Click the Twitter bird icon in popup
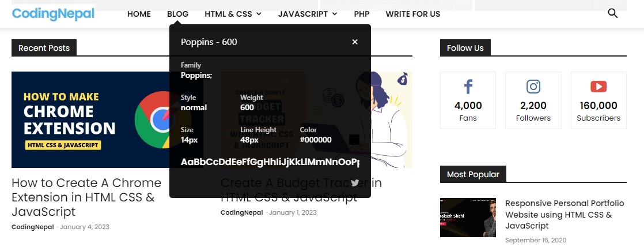Screen dimensions: 644x247 [355, 183]
